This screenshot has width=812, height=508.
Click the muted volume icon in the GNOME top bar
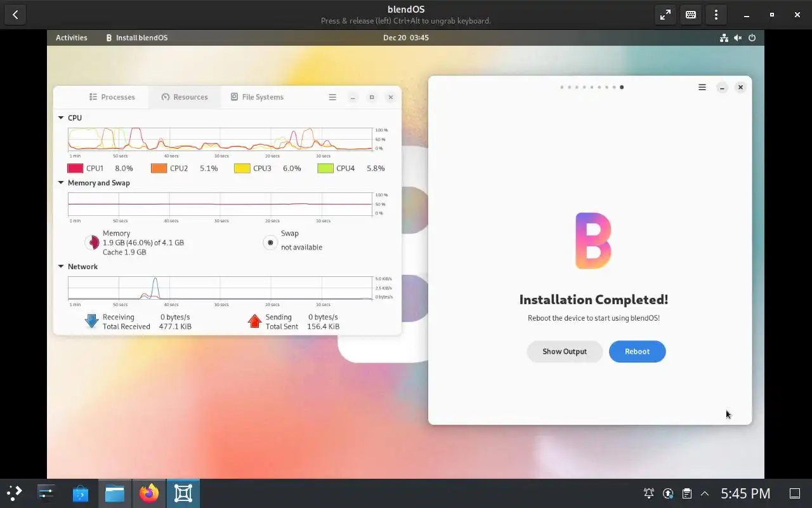click(x=738, y=38)
